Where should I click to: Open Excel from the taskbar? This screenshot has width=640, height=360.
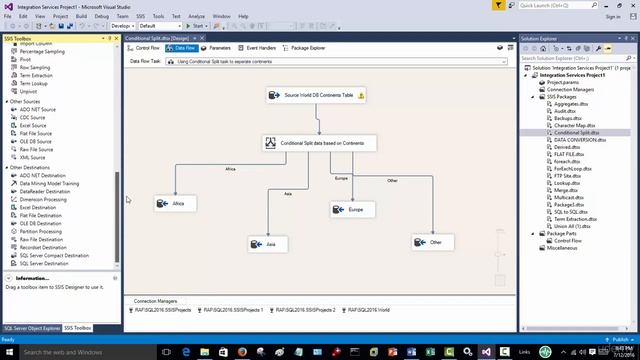[430, 352]
